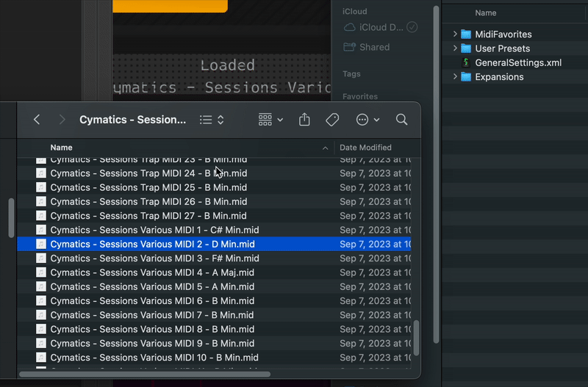Select the User Presets folder row
The width and height of the screenshot is (588, 387).
point(515,48)
